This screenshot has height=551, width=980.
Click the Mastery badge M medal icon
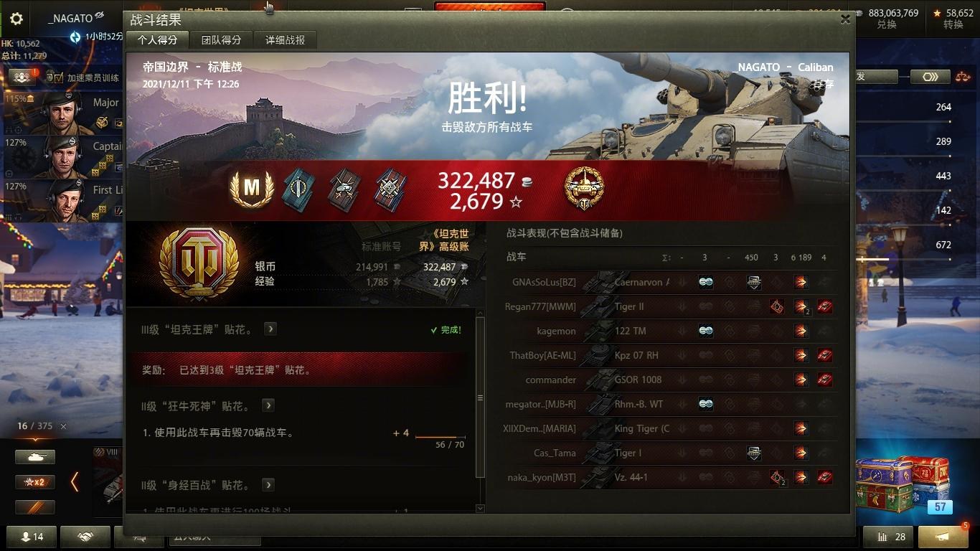point(252,189)
